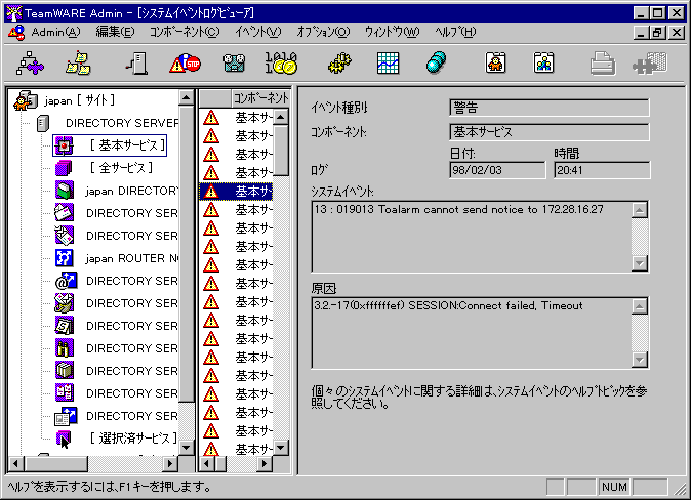Click the Admin application icon in menu bar

click(17, 33)
